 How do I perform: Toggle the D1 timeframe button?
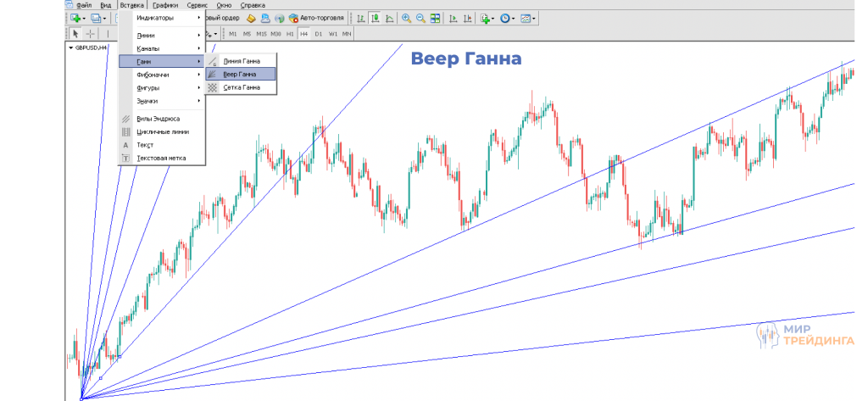319,34
